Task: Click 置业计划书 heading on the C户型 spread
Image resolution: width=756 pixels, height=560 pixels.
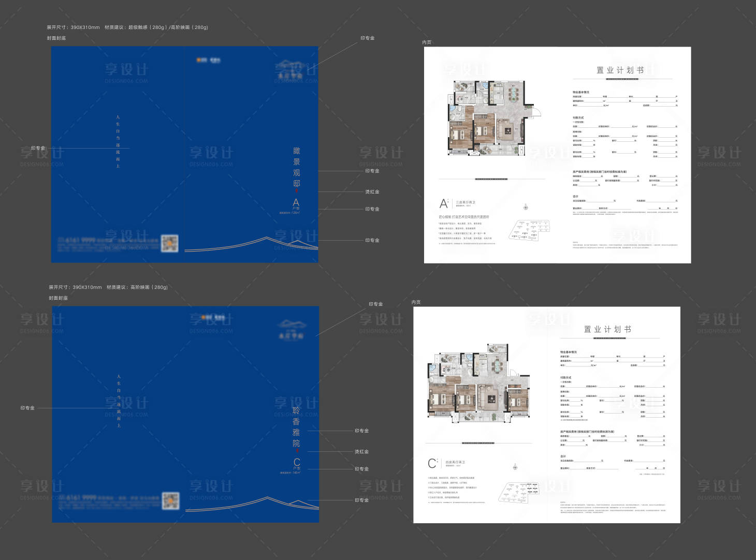Action: pos(608,329)
